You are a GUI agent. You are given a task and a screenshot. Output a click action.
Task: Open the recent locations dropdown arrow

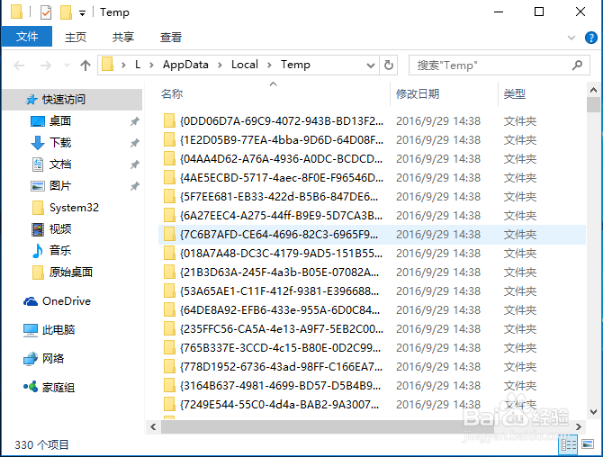click(63, 65)
